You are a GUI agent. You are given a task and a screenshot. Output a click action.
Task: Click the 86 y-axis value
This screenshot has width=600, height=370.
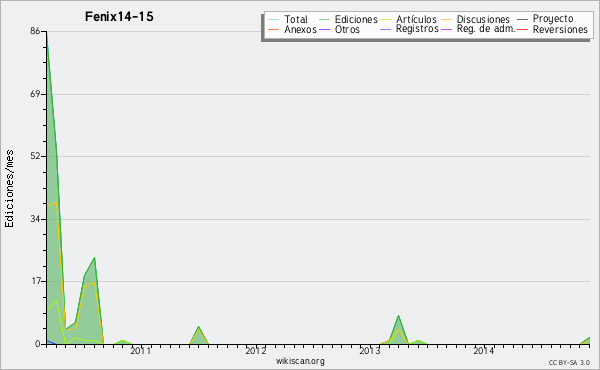pyautogui.click(x=35, y=31)
